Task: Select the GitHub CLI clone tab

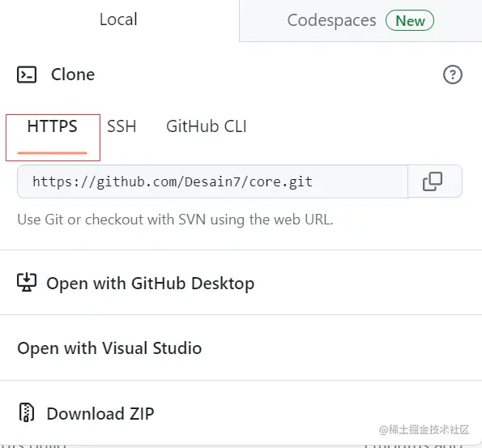Action: [207, 126]
